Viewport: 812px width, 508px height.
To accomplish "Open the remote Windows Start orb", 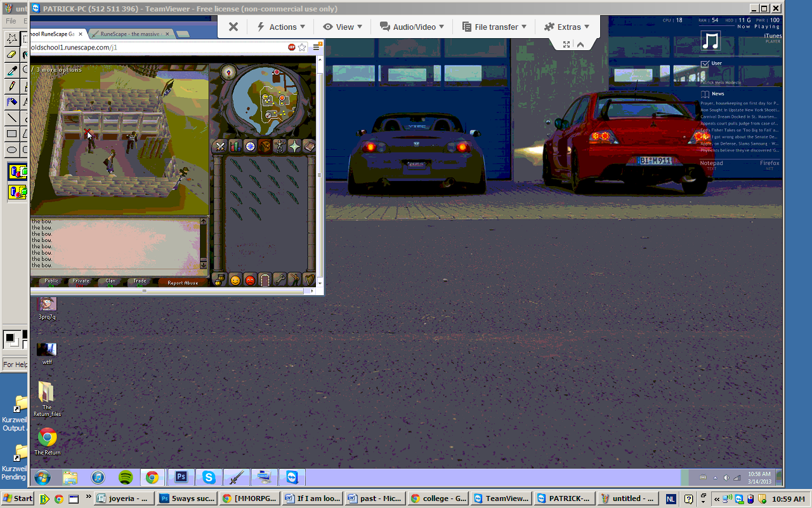I will point(43,477).
